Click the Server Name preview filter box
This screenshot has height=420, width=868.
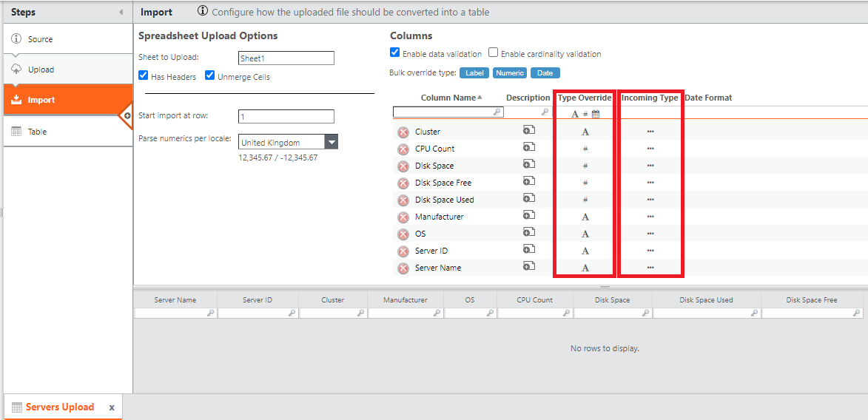pos(175,314)
